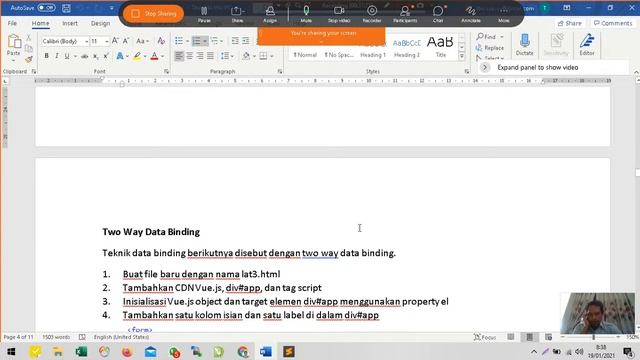The height and width of the screenshot is (360, 640).
Task: Apply yellow text highlight color
Action: pyautogui.click(x=137, y=56)
